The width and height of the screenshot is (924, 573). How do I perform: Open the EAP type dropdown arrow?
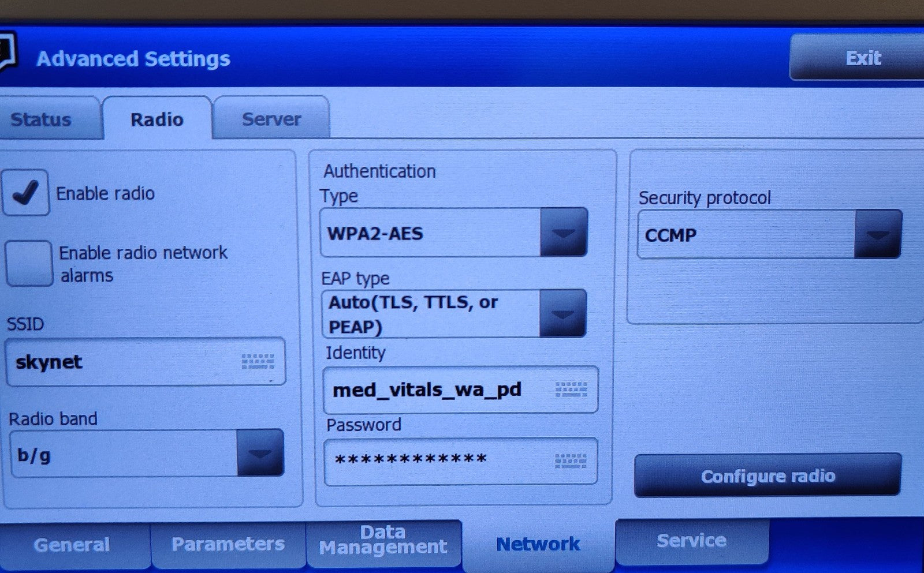coord(562,313)
